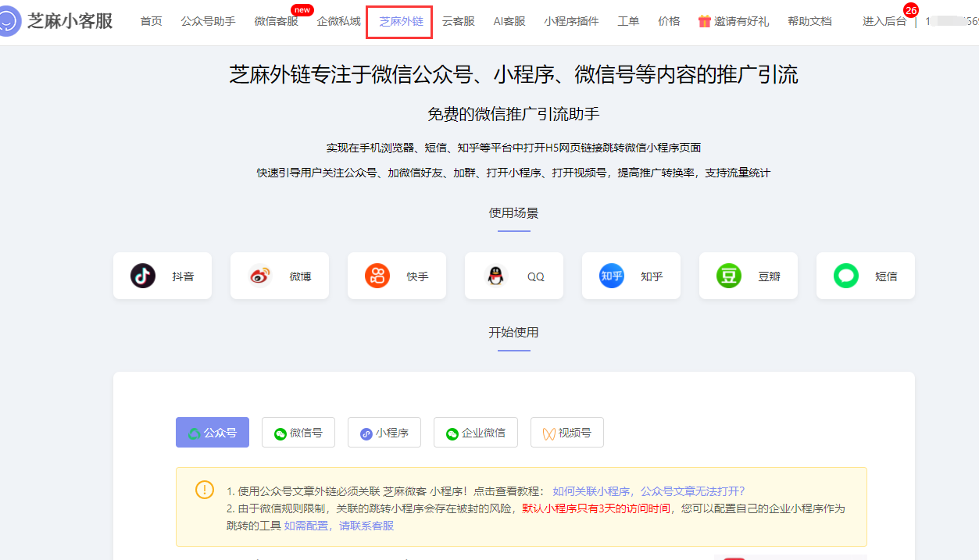The height and width of the screenshot is (560, 979).
Task: Click the icon on 公众号 tab
Action: click(194, 433)
